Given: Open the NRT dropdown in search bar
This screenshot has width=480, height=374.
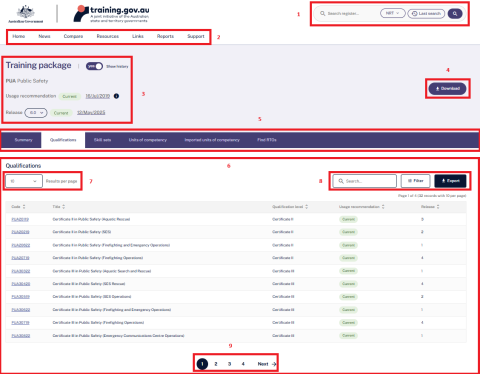Looking at the screenshot, I should [393, 13].
